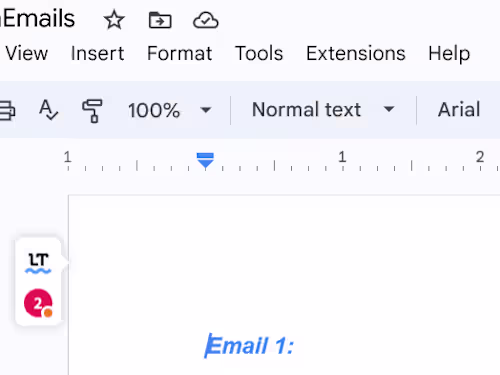This screenshot has height=375, width=500.
Task: Open the Insert menu
Action: [98, 53]
